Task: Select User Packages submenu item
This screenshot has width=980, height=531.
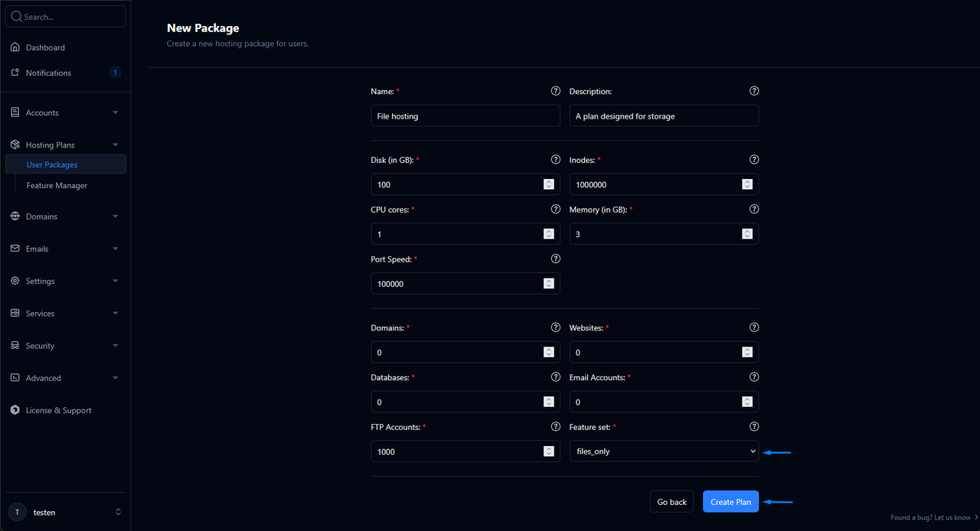Action: (x=65, y=165)
